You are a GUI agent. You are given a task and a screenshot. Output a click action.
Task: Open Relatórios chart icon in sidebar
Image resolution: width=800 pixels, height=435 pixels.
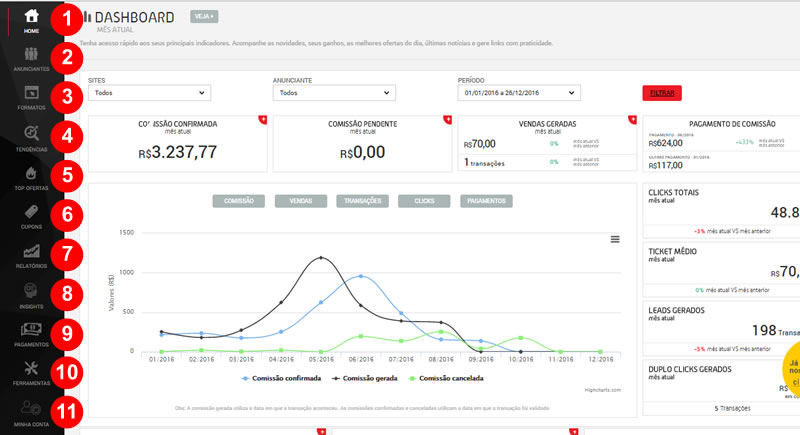pyautogui.click(x=32, y=253)
